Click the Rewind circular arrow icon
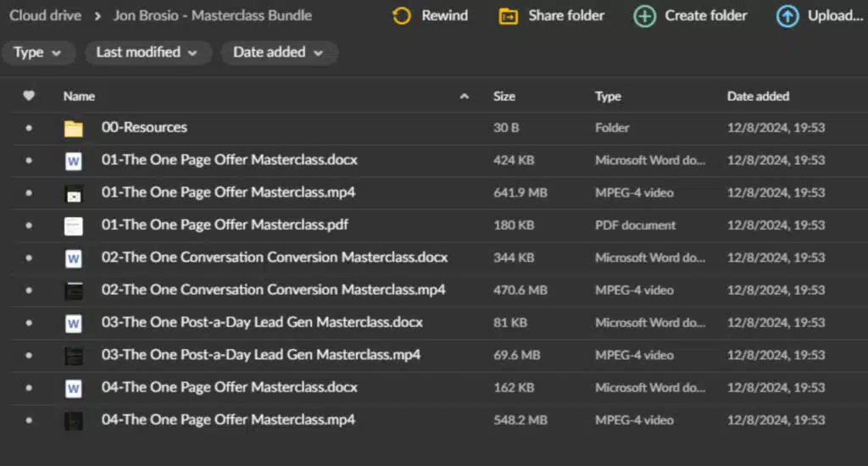The width and height of the screenshot is (868, 466). [x=402, y=16]
